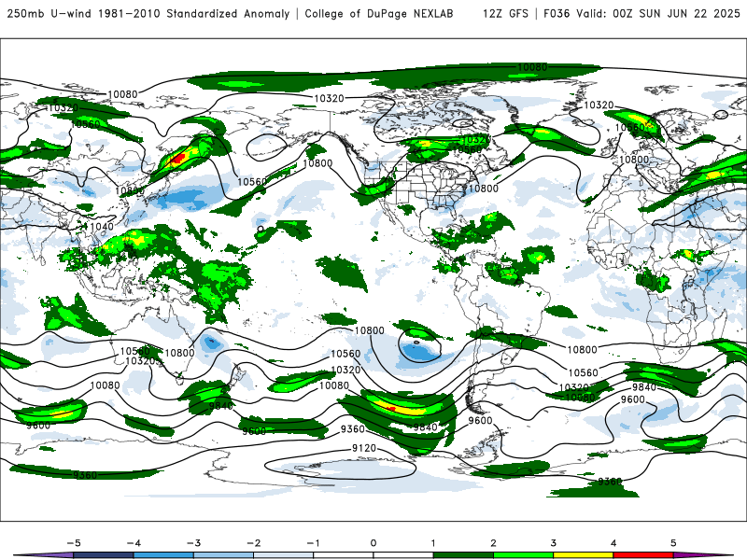Click the "12Z GFS" model run text
Image resolution: width=747 pixels, height=560 pixels.
[505, 13]
